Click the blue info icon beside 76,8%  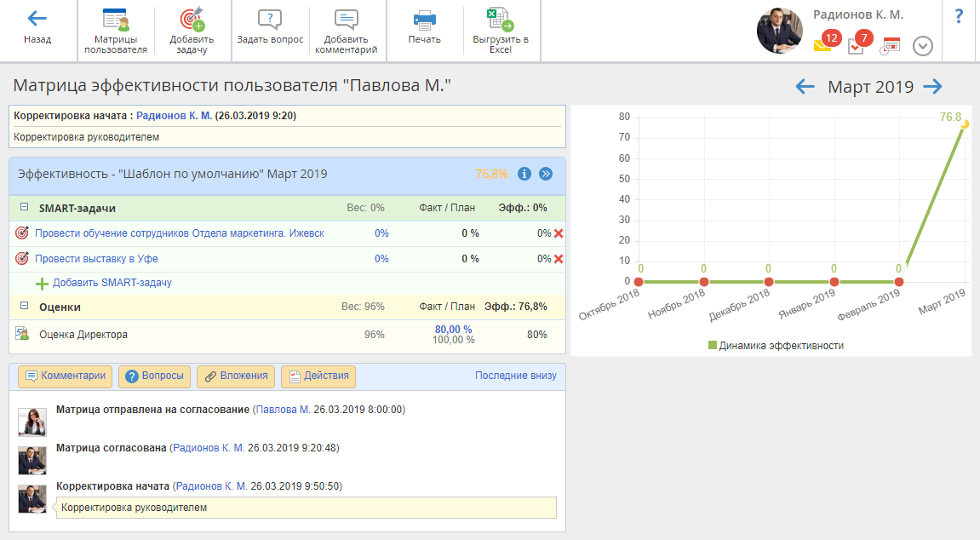coord(524,174)
